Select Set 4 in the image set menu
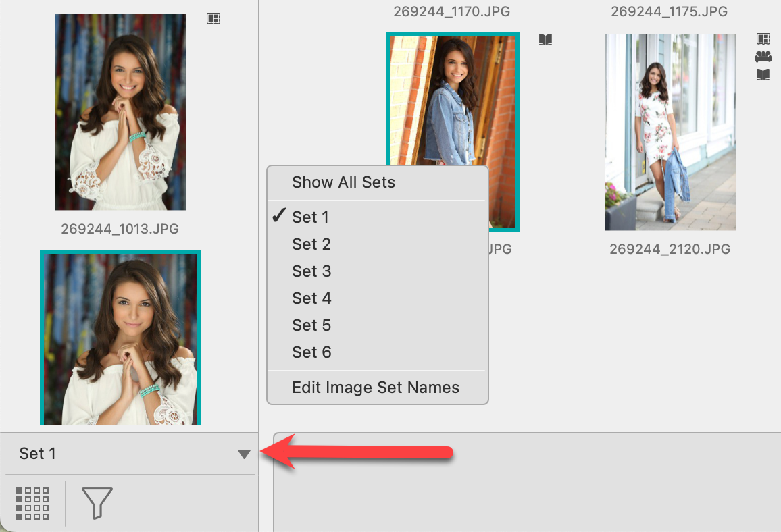Image resolution: width=781 pixels, height=532 pixels. (x=311, y=298)
